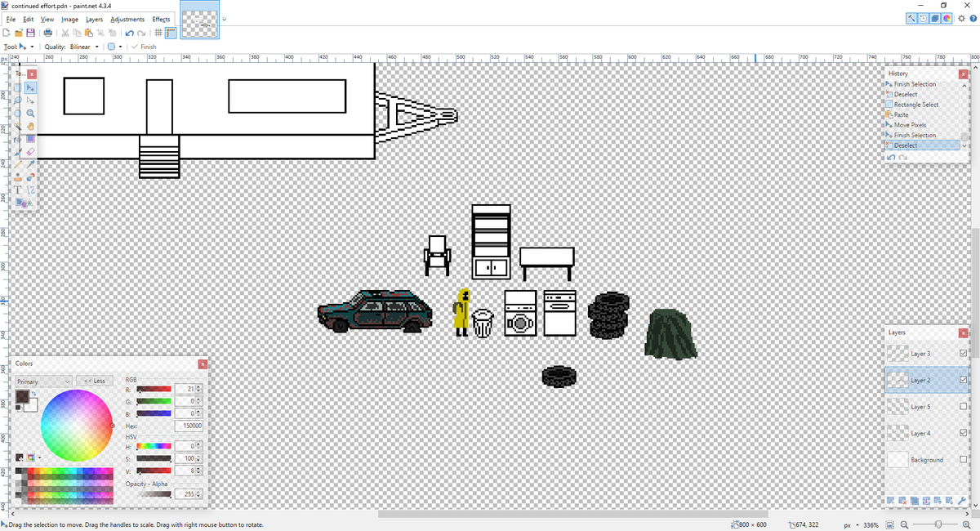This screenshot has height=531, width=980.
Task: Open the palette menu dropdown arrow
Action: pyautogui.click(x=39, y=457)
